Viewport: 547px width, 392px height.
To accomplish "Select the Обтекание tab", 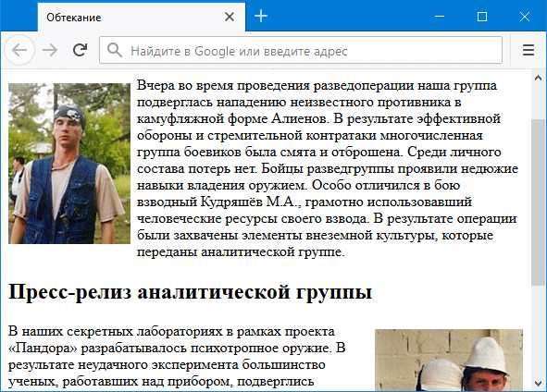I will [142, 17].
